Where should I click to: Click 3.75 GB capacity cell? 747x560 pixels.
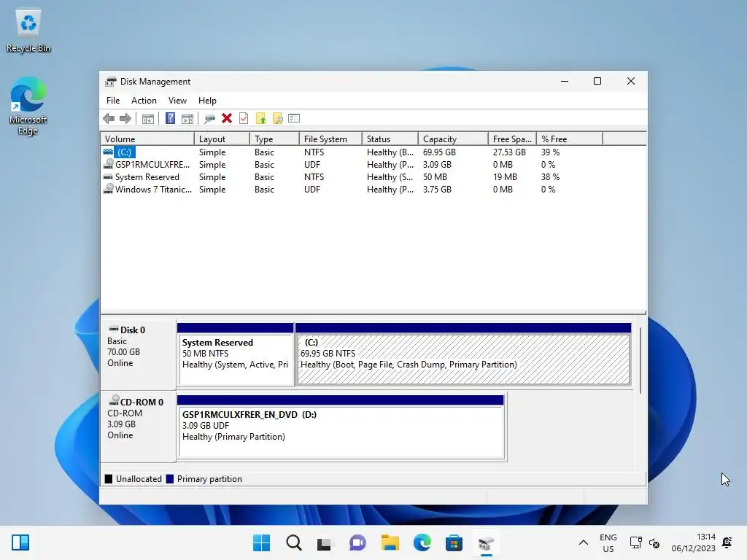(437, 189)
